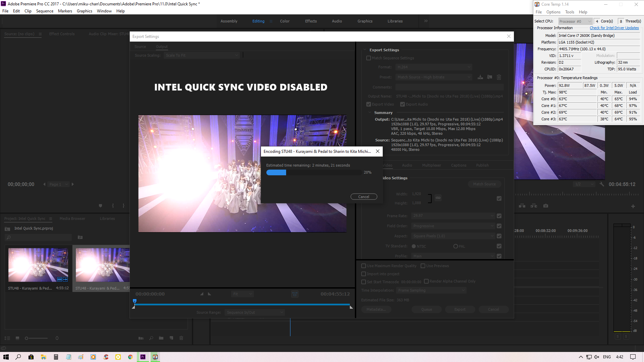
Task: Check Set Start Timecode
Action: [x=364, y=282]
